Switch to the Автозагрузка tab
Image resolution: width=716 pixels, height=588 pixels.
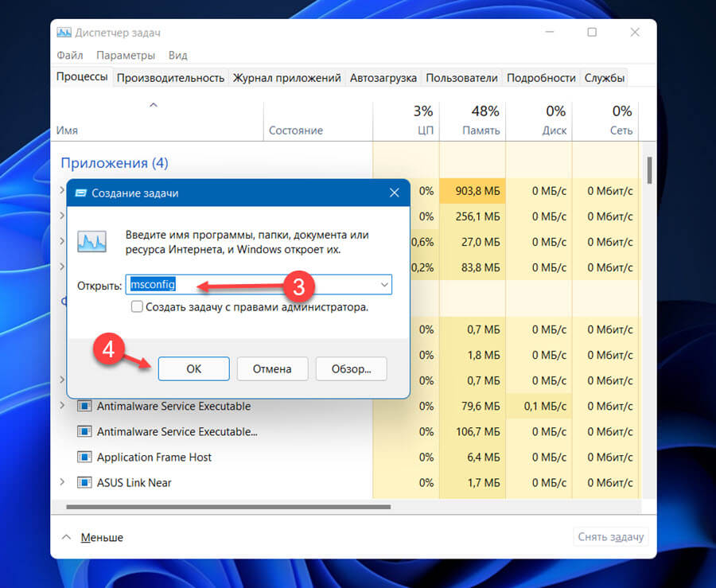point(383,78)
